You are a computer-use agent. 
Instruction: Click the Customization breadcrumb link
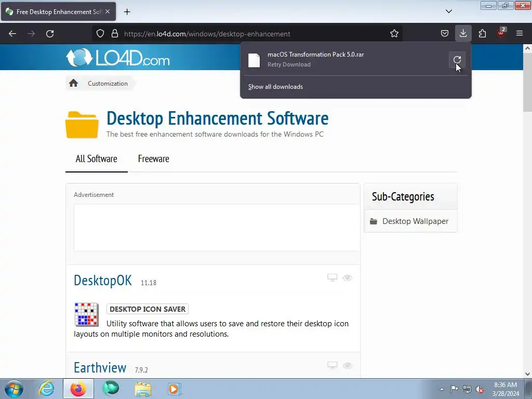pyautogui.click(x=108, y=84)
